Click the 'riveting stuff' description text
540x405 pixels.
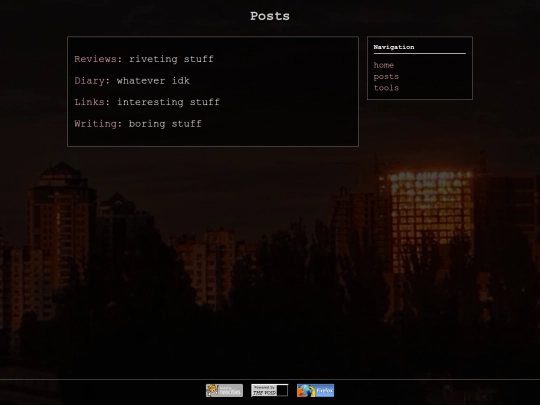click(x=172, y=59)
